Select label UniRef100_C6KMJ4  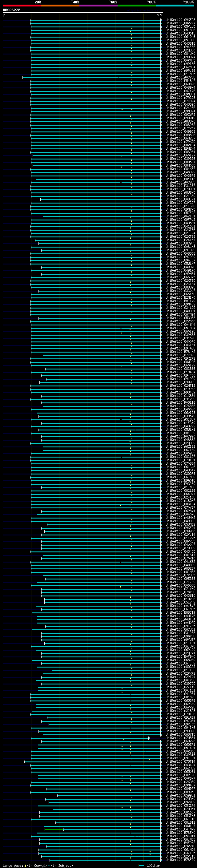[180, 67]
